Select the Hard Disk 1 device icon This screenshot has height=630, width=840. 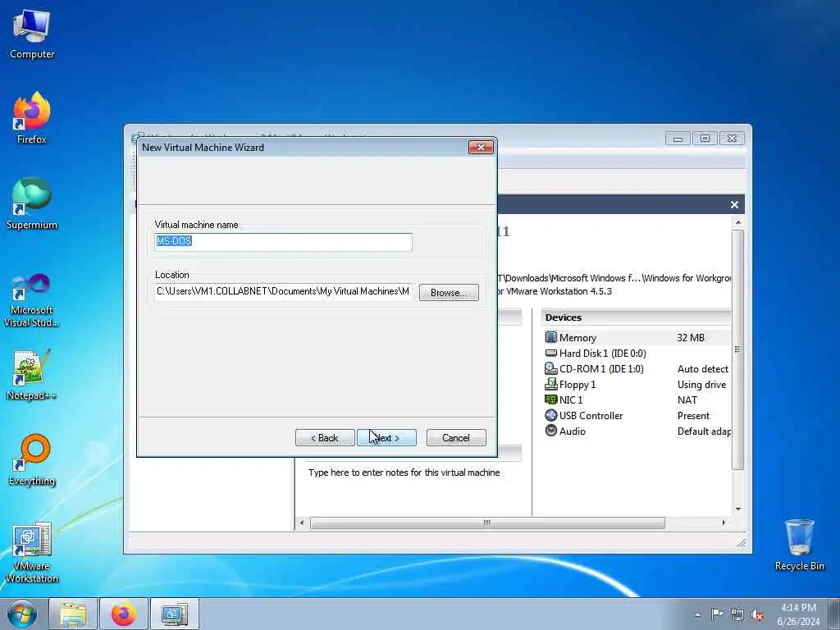[550, 353]
